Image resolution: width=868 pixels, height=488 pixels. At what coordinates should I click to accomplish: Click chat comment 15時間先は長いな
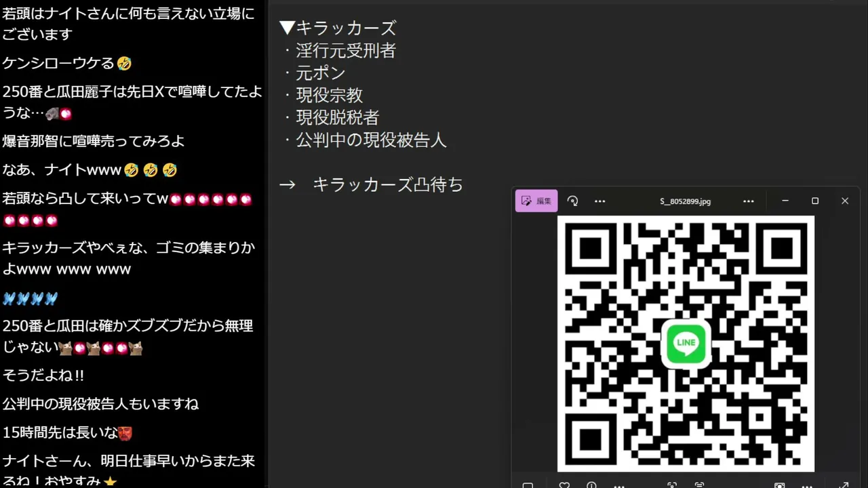67,432
